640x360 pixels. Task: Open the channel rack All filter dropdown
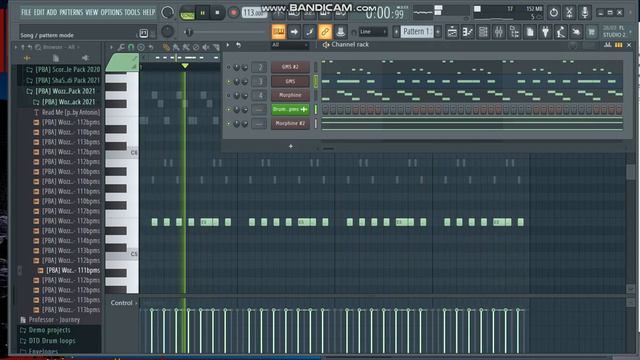tap(290, 45)
